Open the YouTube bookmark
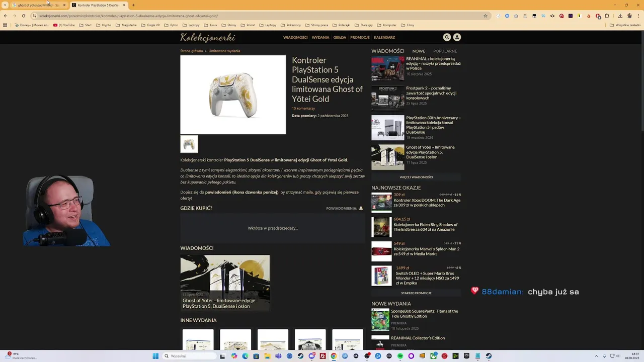The width and height of the screenshot is (644, 362). pos(64,25)
